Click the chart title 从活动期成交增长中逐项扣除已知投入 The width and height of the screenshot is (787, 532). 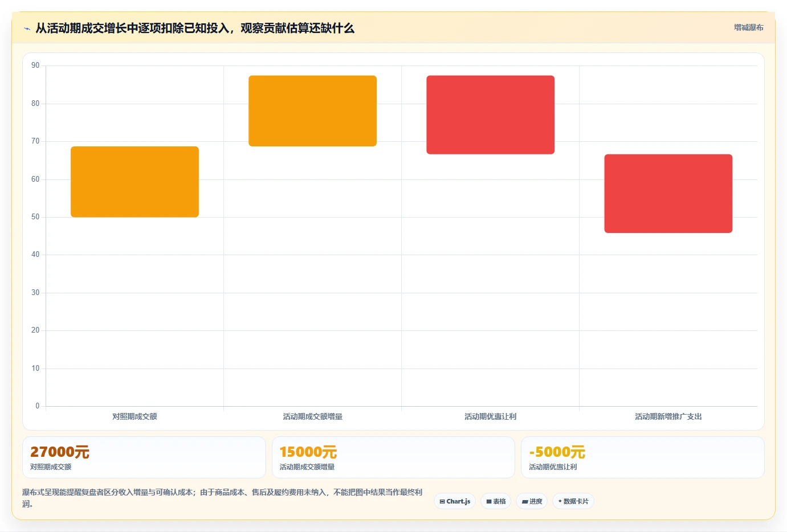tap(195, 28)
